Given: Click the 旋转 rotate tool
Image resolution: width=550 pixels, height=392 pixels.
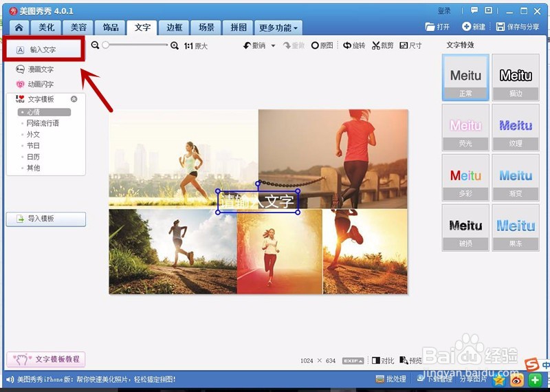Looking at the screenshot, I should (x=354, y=45).
